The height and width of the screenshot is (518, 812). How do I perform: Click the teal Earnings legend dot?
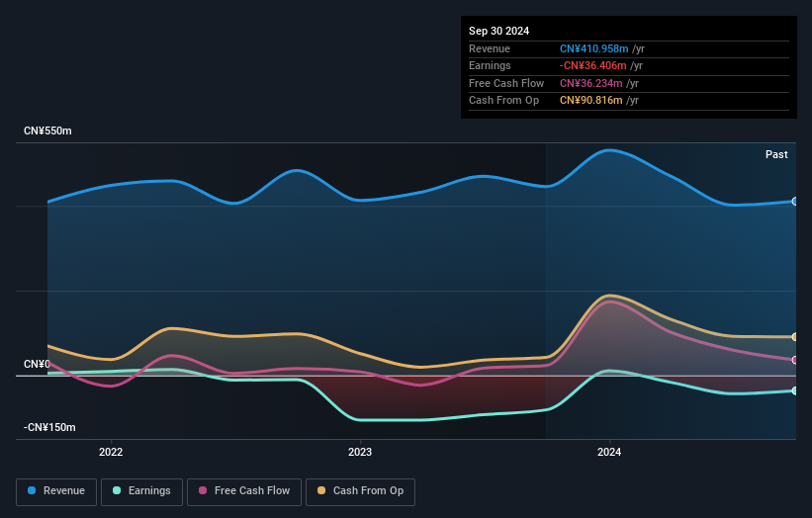pos(117,490)
